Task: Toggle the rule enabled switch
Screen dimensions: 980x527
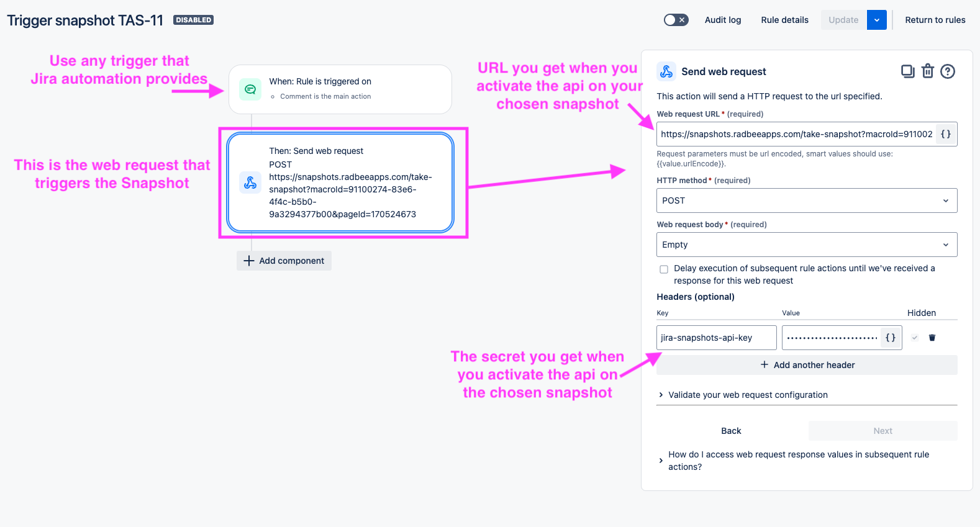Action: tap(676, 20)
